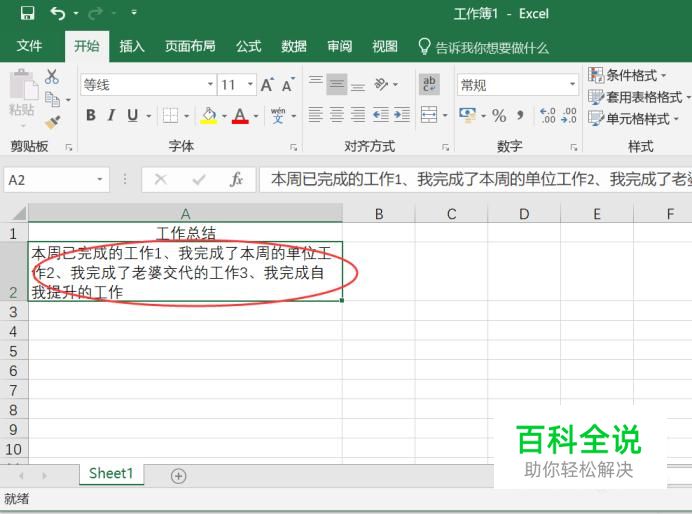
Task: Click the Borders icon
Action: click(x=170, y=116)
